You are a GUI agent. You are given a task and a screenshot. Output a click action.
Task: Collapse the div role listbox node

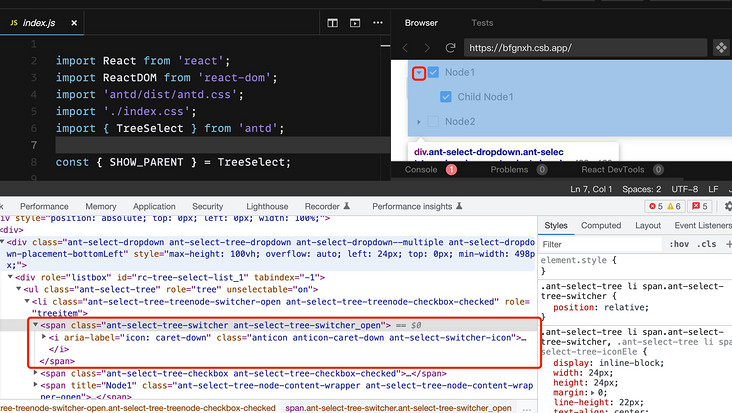pyautogui.click(x=10, y=277)
